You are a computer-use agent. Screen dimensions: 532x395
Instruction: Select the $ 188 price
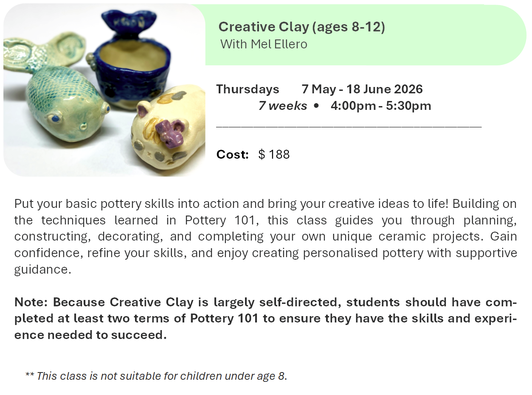pyautogui.click(x=274, y=154)
